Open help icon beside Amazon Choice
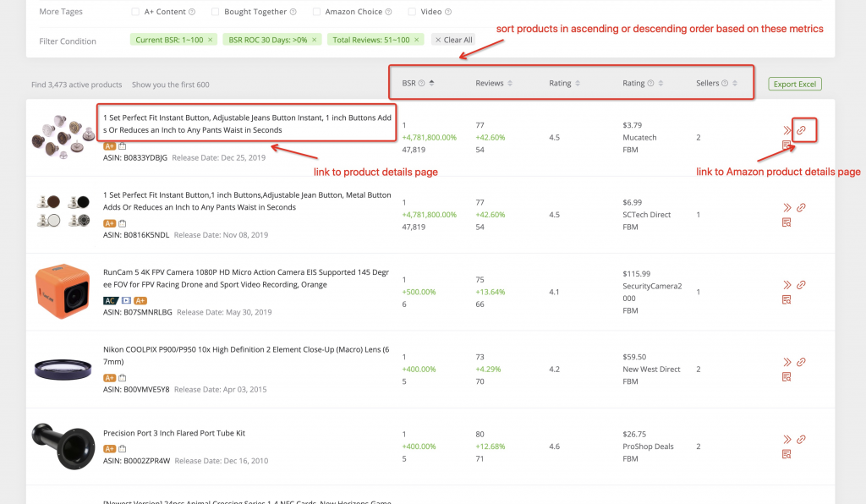Viewport: 866px width, 504px height. 389,12
